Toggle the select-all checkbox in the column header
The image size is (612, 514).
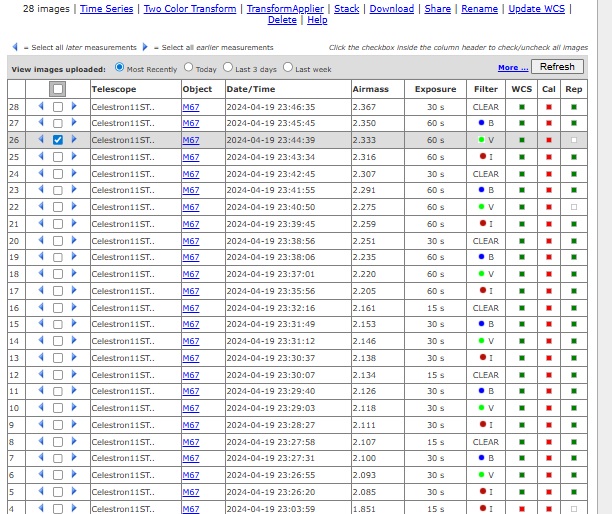point(58,89)
